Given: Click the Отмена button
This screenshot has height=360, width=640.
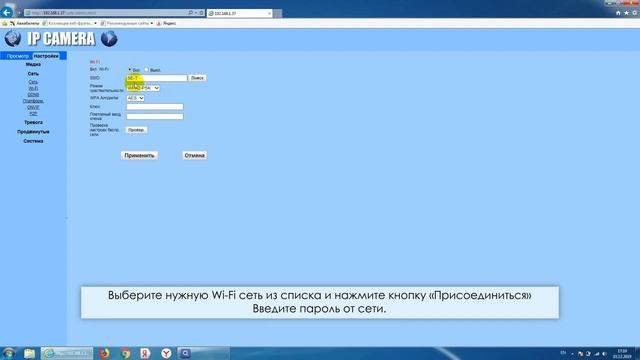Looking at the screenshot, I should 194,156.
